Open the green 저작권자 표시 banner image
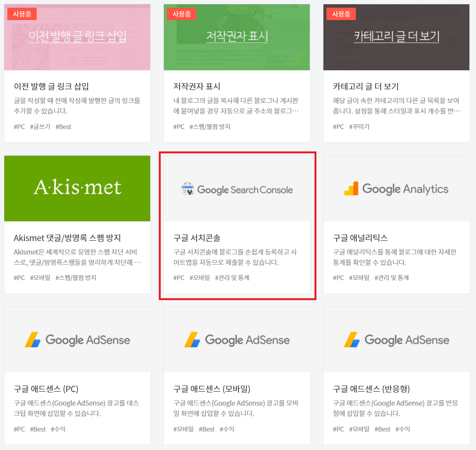Image resolution: width=476 pixels, height=450 pixels. pos(237,37)
